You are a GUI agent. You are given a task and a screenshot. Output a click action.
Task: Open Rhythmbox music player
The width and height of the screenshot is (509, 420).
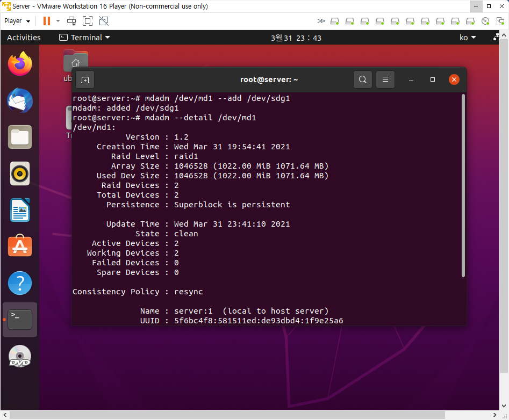click(x=20, y=173)
